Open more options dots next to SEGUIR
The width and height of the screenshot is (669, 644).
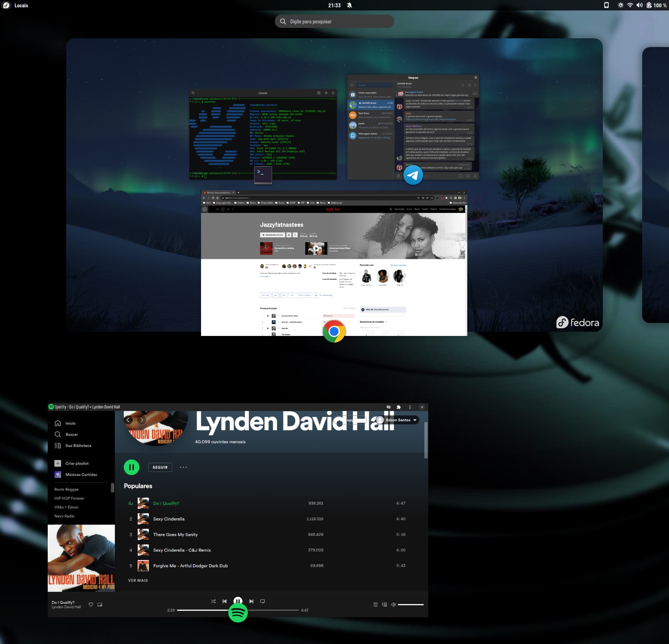point(183,467)
